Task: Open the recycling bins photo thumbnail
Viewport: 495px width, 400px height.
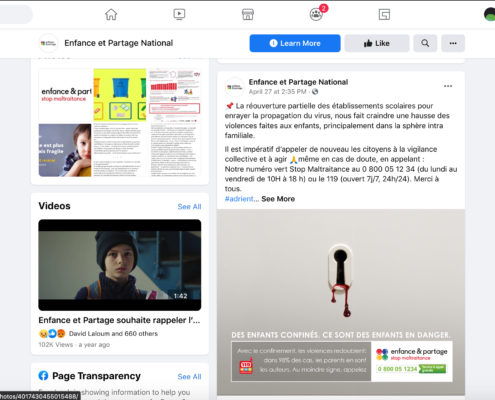Action: pyautogui.click(x=120, y=95)
